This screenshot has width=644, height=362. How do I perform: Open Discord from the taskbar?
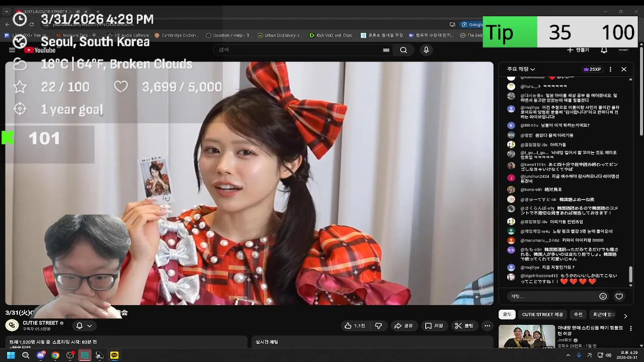click(41, 355)
